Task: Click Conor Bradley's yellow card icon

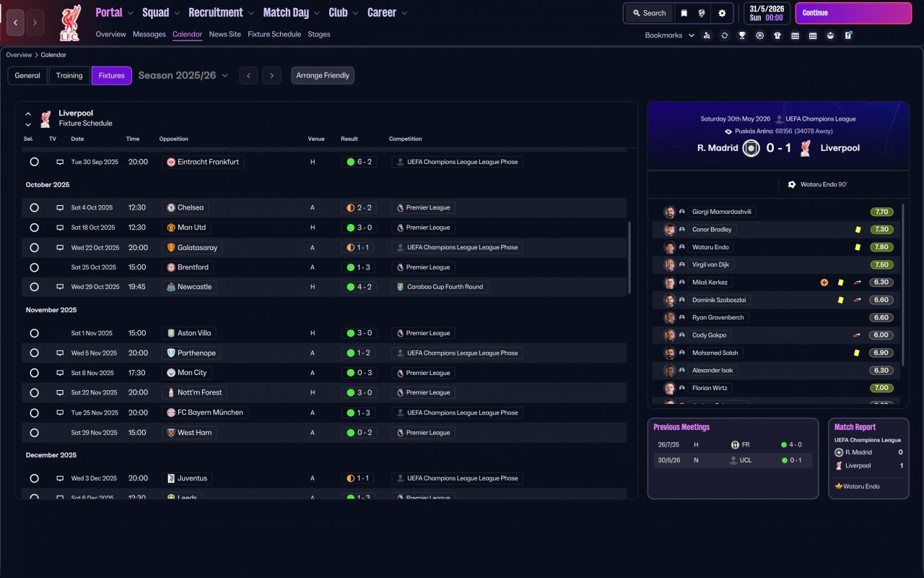Action: tap(858, 230)
